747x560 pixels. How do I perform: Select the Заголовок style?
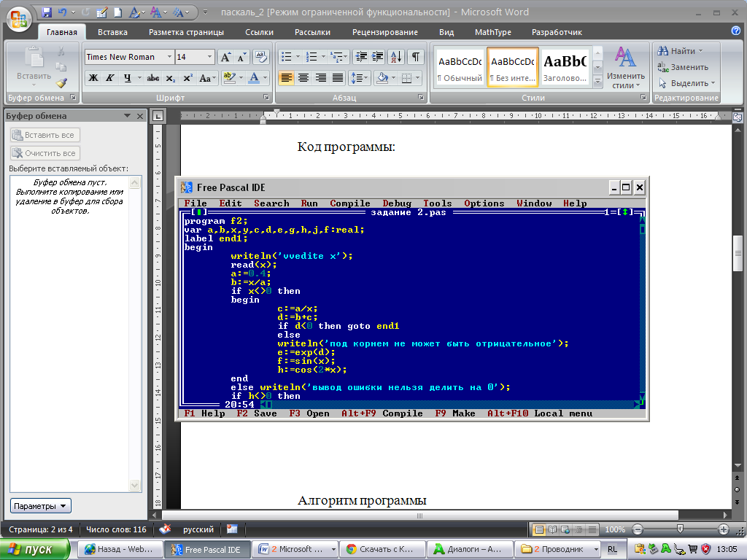(565, 67)
